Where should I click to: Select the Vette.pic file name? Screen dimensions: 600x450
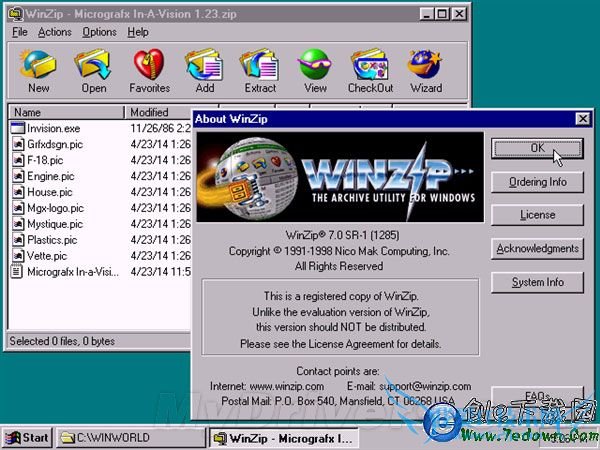[47, 256]
